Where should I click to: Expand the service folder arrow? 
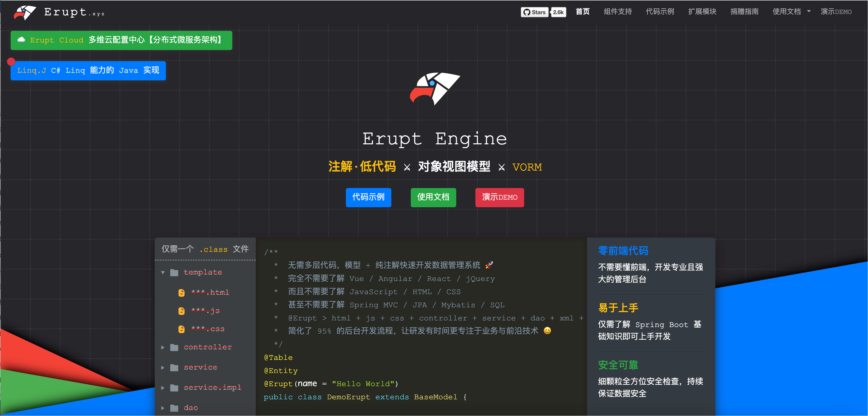(x=163, y=368)
